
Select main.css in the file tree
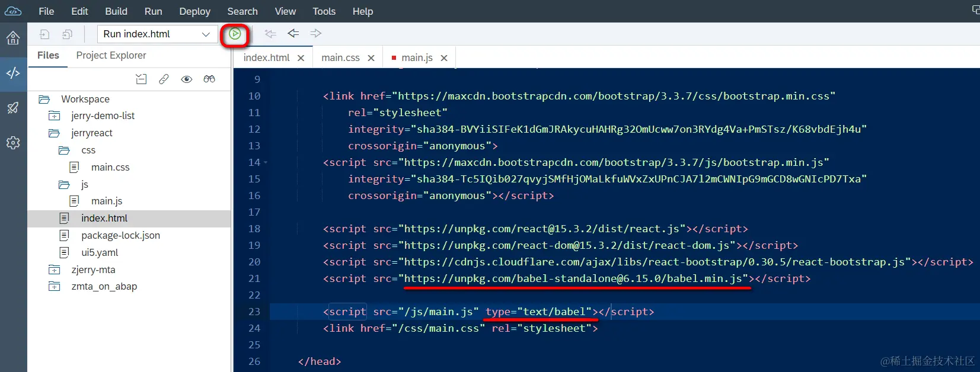click(x=110, y=168)
